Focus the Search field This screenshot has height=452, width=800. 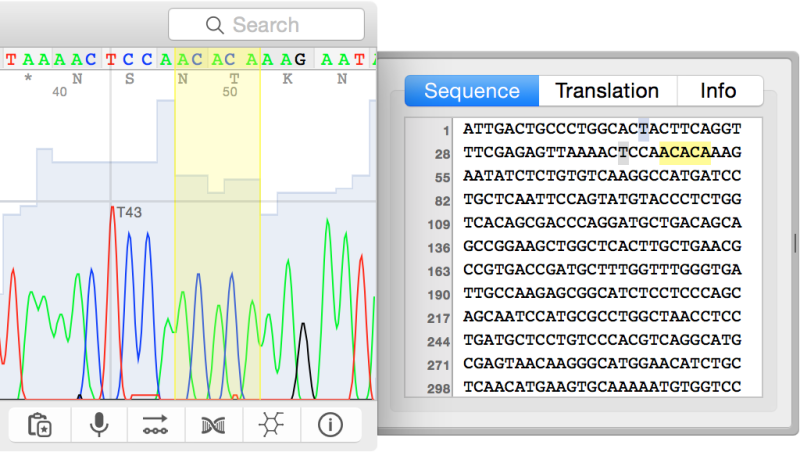(x=266, y=24)
